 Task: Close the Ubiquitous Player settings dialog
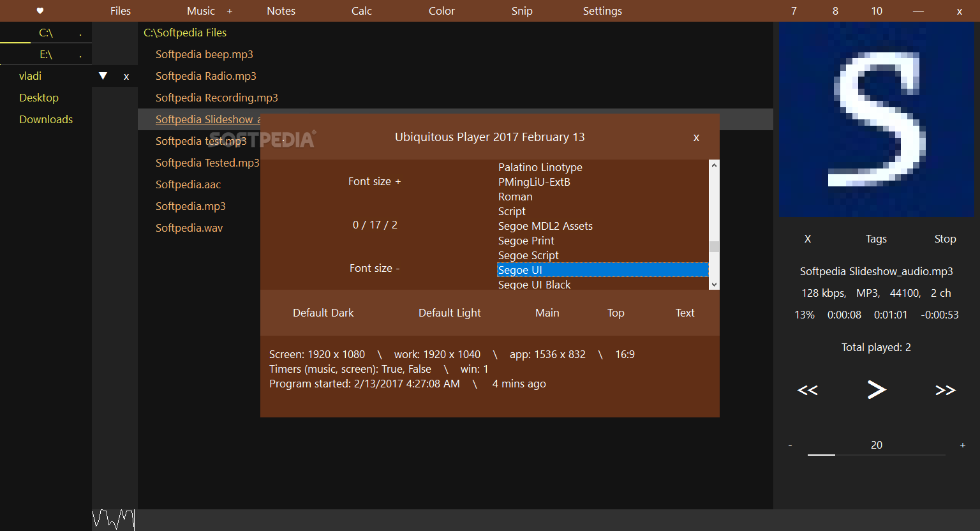[696, 137]
